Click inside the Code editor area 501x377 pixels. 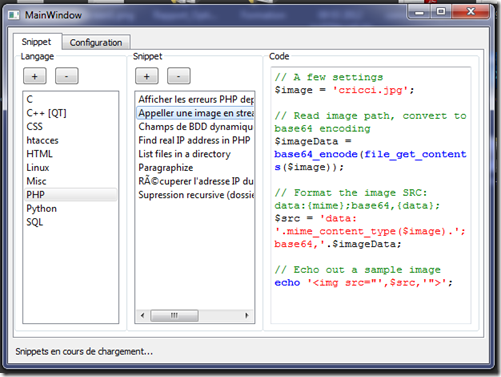point(371,195)
